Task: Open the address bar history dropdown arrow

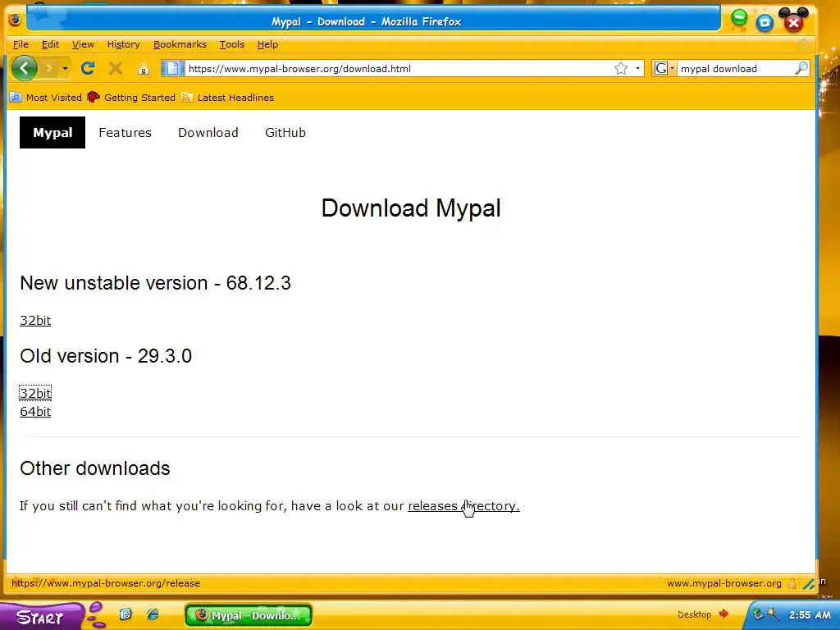Action: tap(637, 69)
